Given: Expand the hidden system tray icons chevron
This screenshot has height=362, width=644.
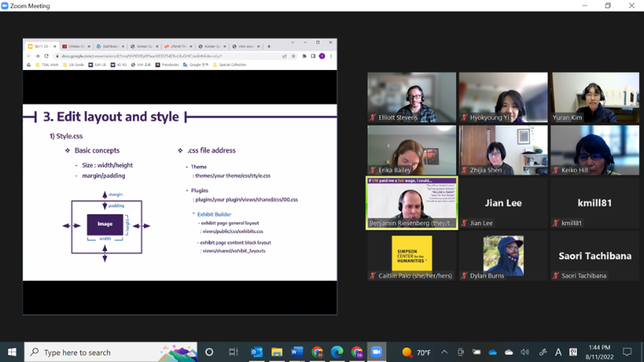Looking at the screenshot, I should (444, 352).
